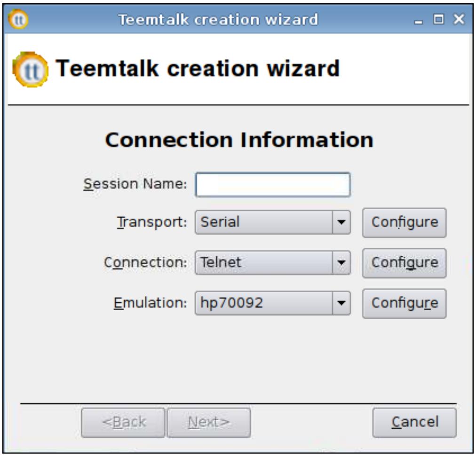Click the Session Name label

[135, 184]
